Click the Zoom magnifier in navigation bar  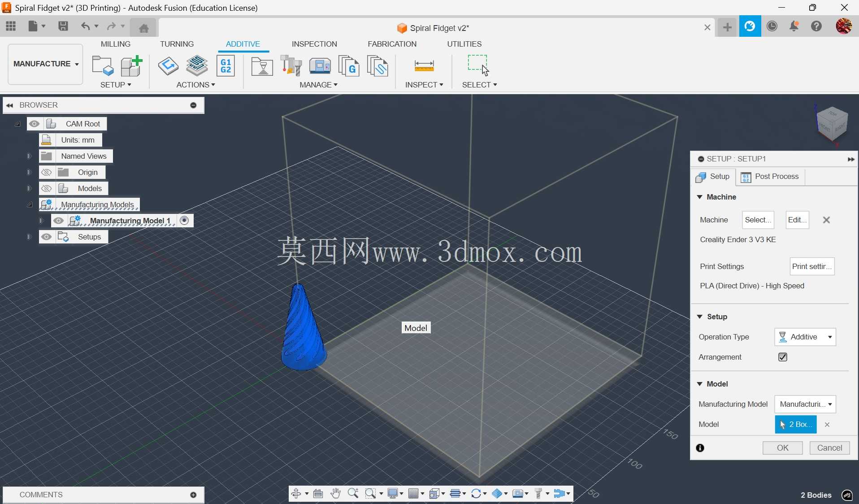point(353,494)
